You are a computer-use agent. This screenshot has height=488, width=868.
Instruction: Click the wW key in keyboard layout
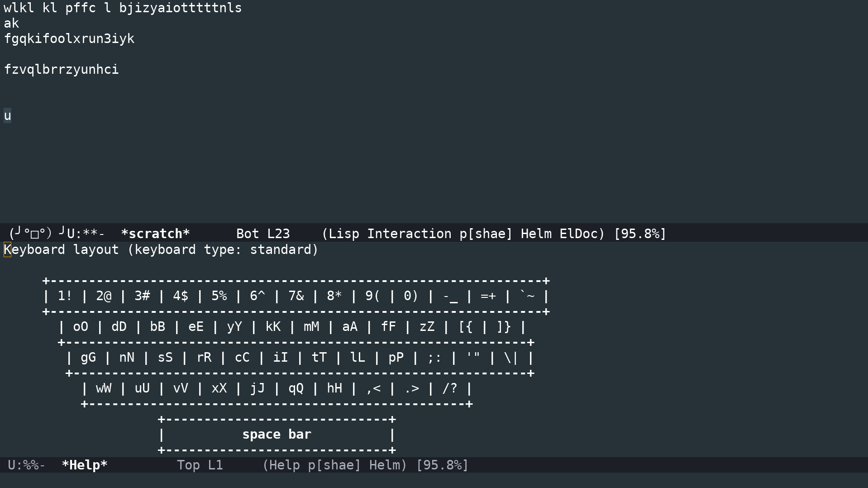[104, 388]
